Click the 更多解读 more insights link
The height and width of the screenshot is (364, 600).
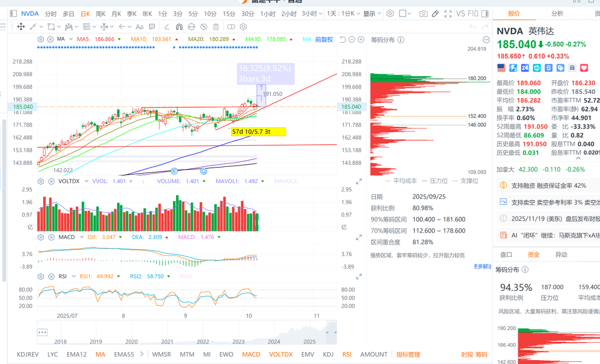pos(482,267)
